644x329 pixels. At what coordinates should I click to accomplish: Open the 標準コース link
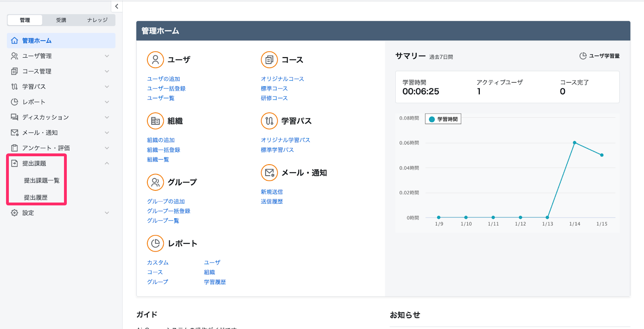pos(274,89)
